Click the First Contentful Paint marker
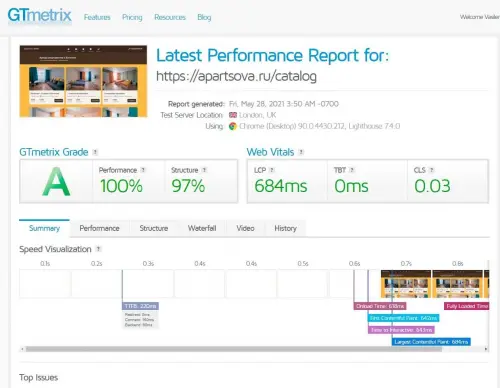The height and width of the screenshot is (388, 500). click(x=403, y=318)
